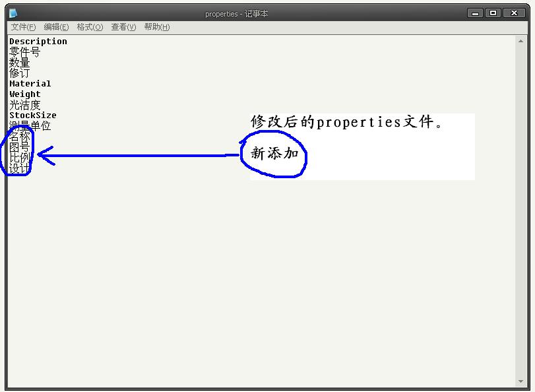
Task: Place cursor in 比例 line
Action: (19, 158)
